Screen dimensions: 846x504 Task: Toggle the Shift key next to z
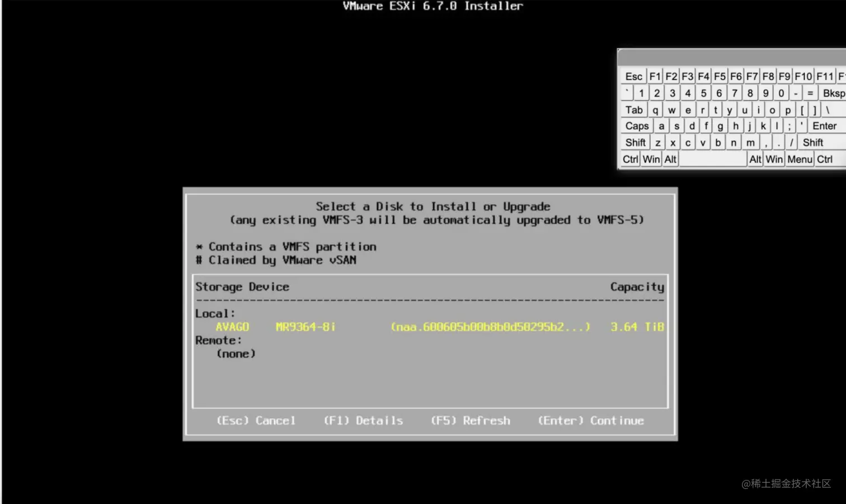tap(635, 143)
